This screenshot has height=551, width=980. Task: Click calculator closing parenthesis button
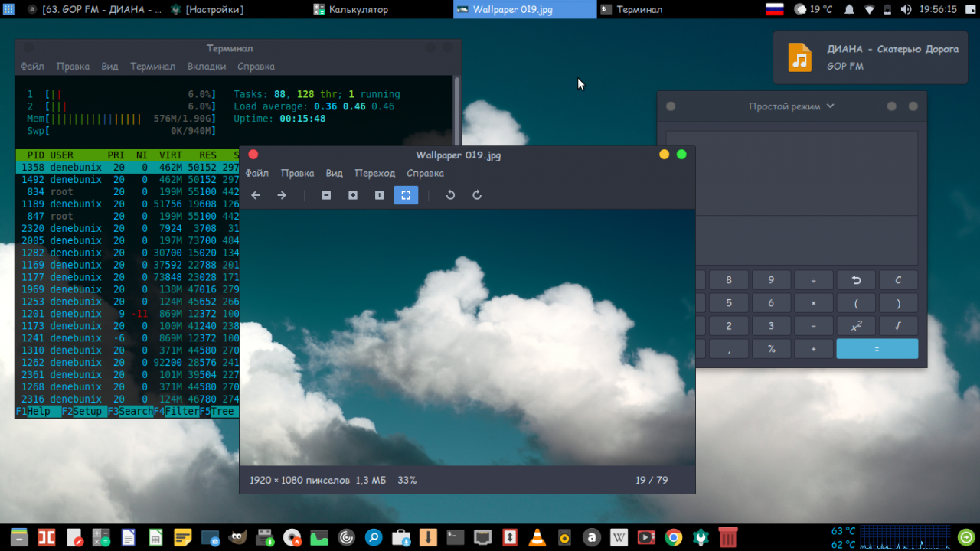pyautogui.click(x=898, y=303)
